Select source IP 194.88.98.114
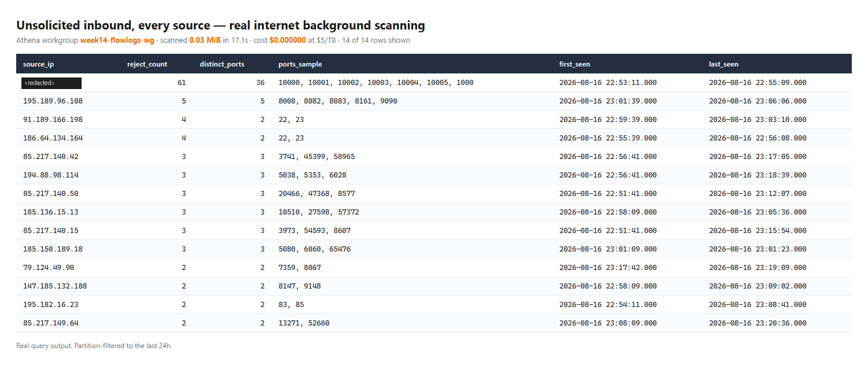The image size is (868, 366). pyautogui.click(x=51, y=175)
